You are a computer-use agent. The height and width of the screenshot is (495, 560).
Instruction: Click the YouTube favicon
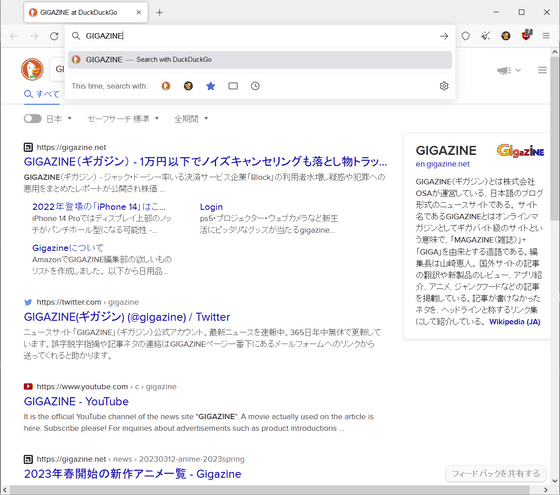coord(28,386)
